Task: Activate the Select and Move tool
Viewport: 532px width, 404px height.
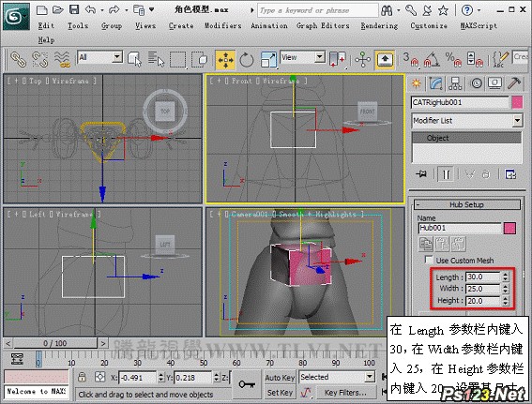Action: pyautogui.click(x=225, y=60)
